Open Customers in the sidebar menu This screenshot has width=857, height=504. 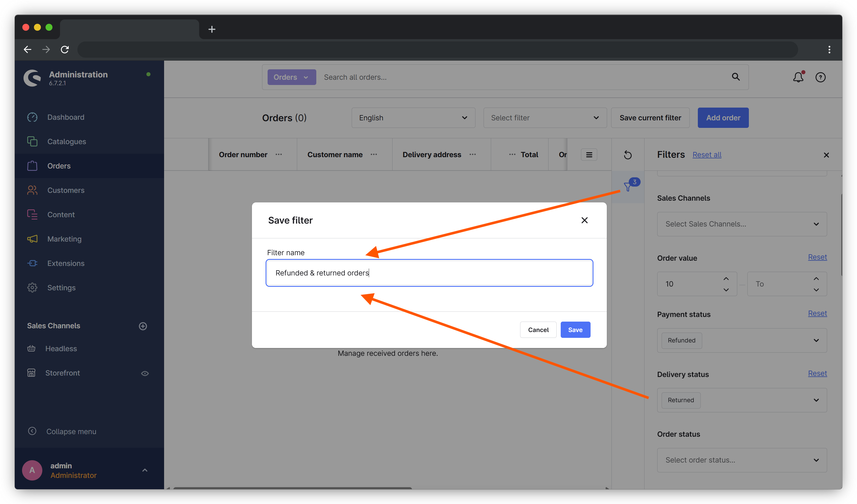(66, 190)
